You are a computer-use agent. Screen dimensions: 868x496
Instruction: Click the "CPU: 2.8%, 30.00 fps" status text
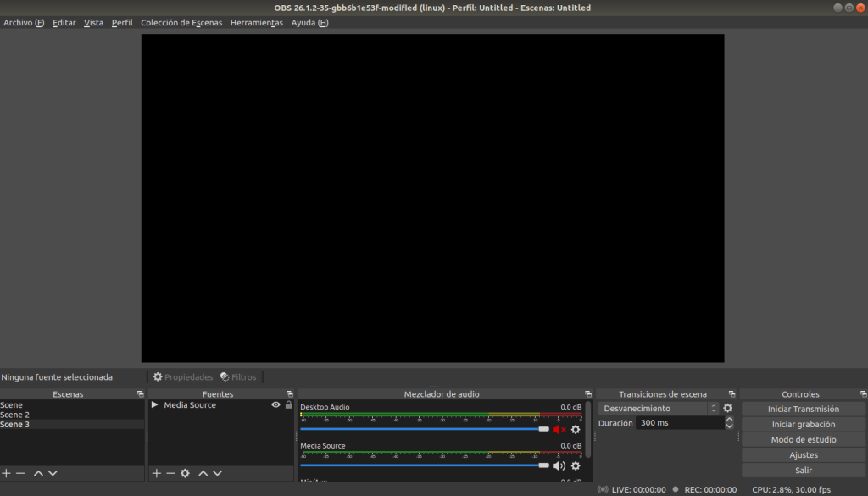pos(791,490)
